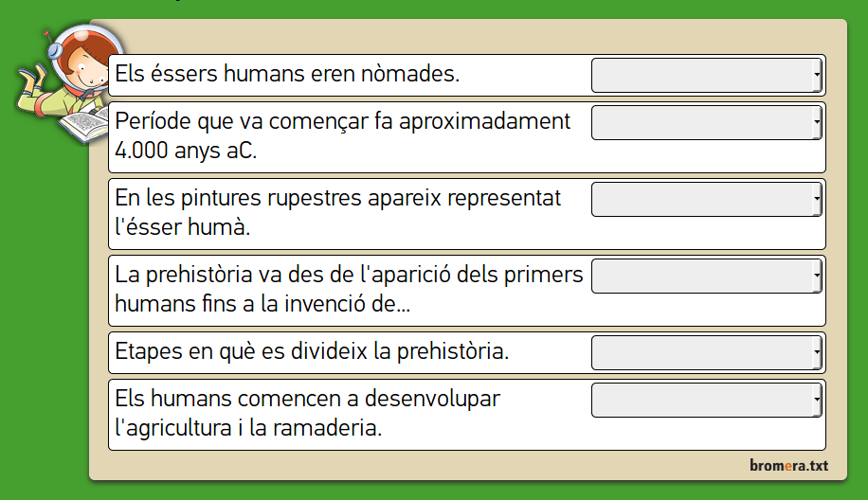This screenshot has width=868, height=500.
Task: Select the text 'Etapes en què es divideix la prehistòria.'
Action: 312,351
